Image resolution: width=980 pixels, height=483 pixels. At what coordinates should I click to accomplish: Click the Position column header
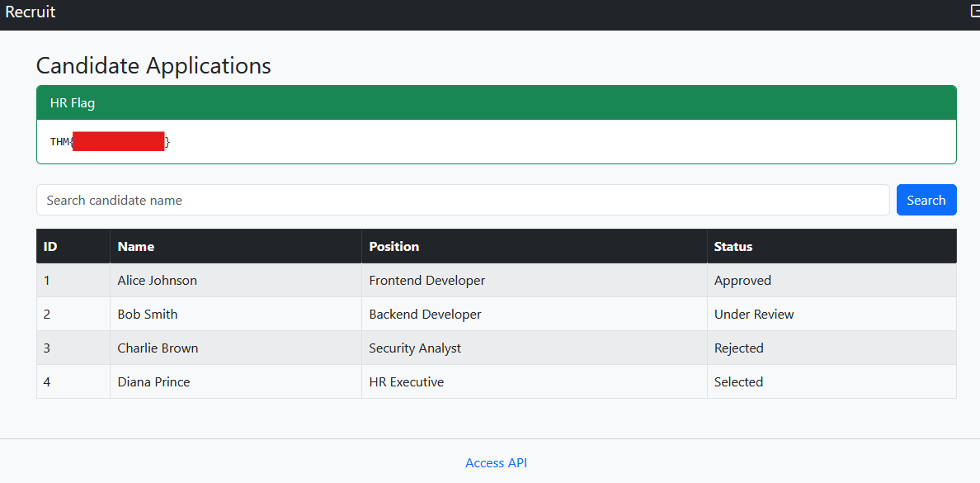point(535,247)
